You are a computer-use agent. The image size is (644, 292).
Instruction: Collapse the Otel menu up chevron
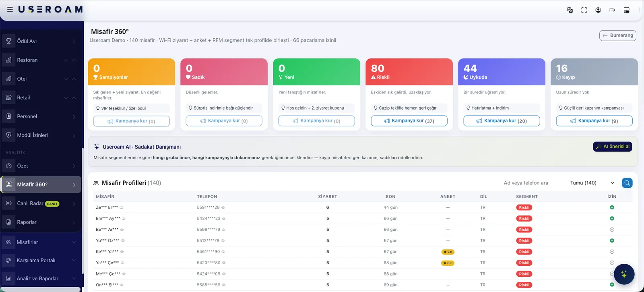74,79
